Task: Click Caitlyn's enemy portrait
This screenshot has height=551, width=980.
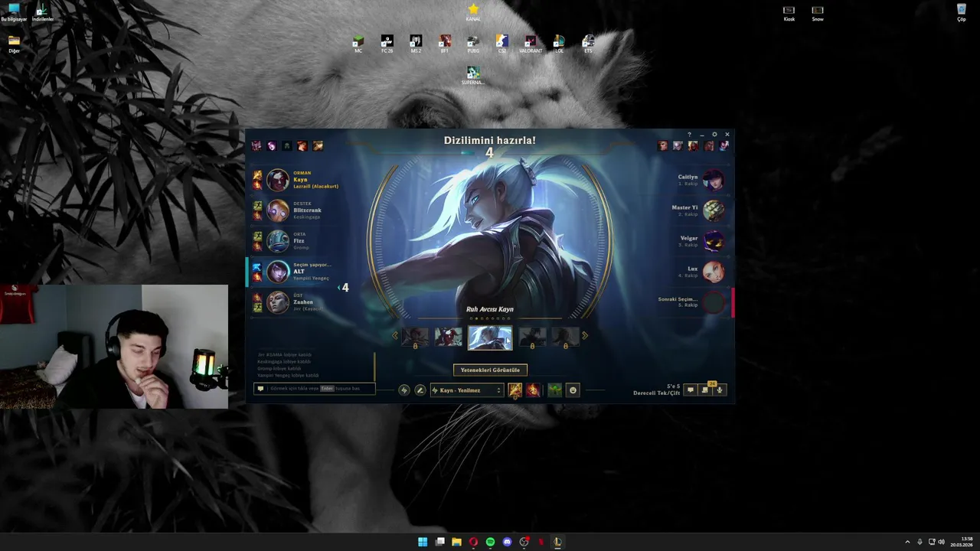Action: click(x=714, y=180)
